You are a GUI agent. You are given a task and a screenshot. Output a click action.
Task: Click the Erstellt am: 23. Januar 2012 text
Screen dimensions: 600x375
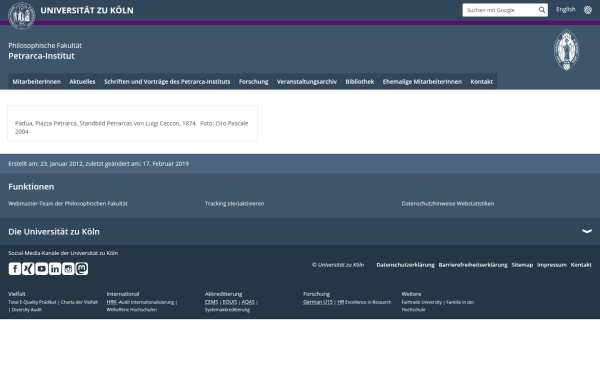98,164
